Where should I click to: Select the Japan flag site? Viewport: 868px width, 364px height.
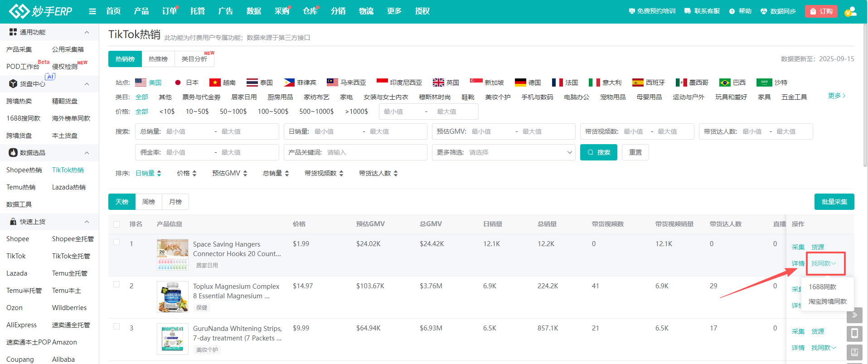[x=178, y=83]
